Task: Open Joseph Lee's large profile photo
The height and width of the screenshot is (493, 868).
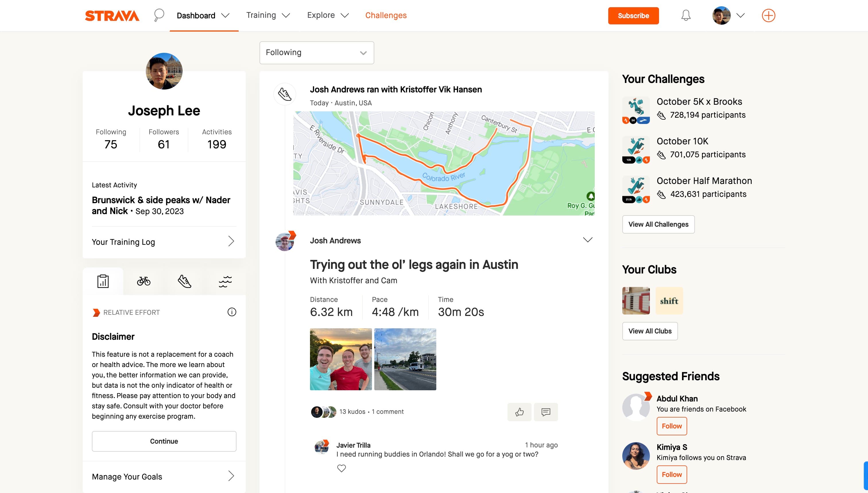Action: coord(164,71)
